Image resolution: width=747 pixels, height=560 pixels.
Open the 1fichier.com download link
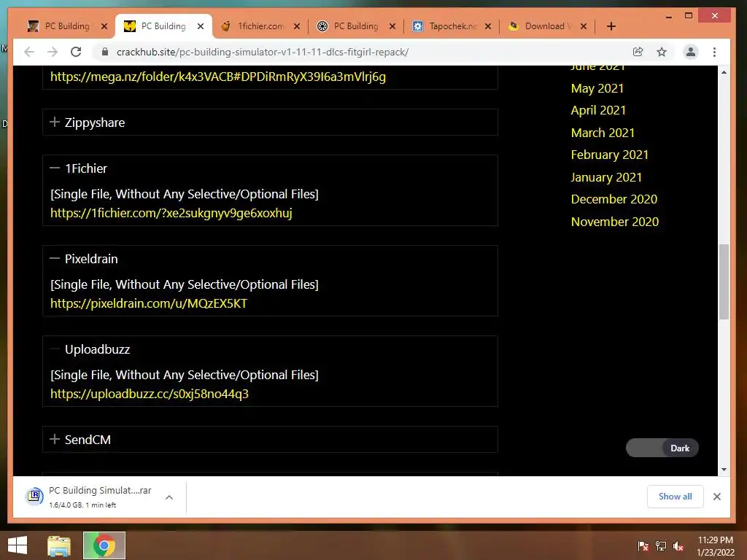pyautogui.click(x=171, y=213)
